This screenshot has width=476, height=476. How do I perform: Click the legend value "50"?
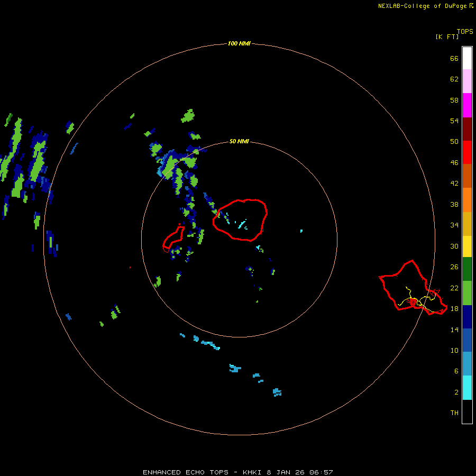454,142
